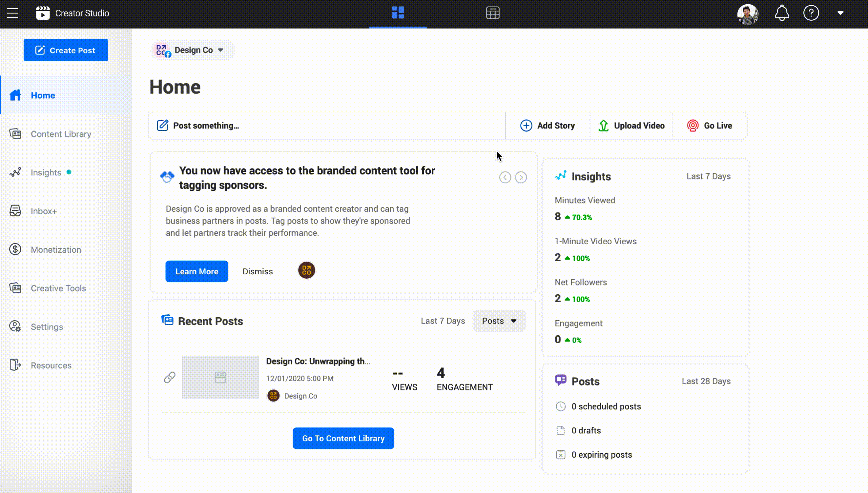
Task: Click the link icon beside the recent post
Action: click(169, 378)
